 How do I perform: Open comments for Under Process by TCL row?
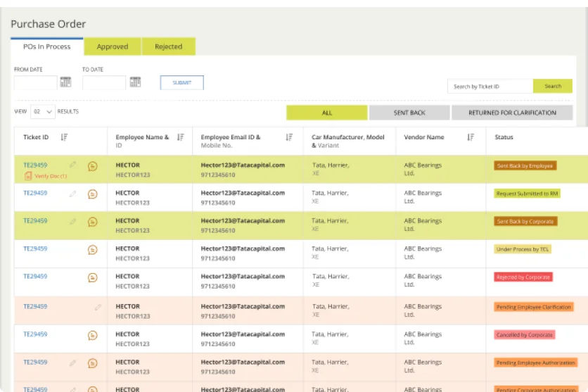(x=92, y=249)
